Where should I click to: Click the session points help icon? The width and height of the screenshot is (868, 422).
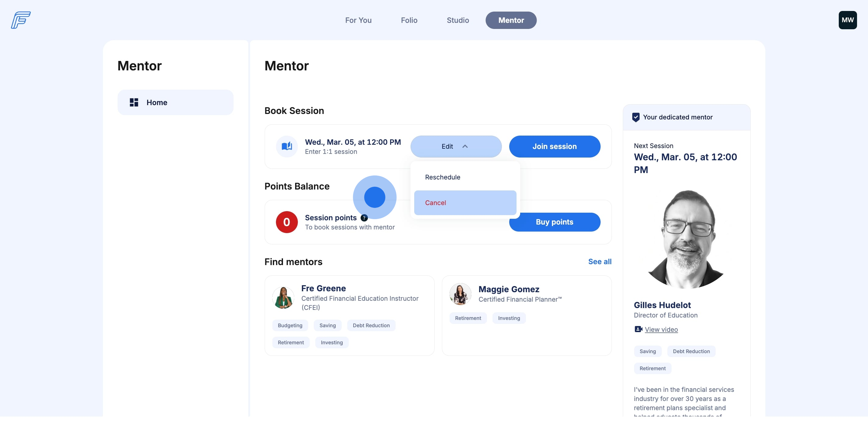[x=364, y=218]
